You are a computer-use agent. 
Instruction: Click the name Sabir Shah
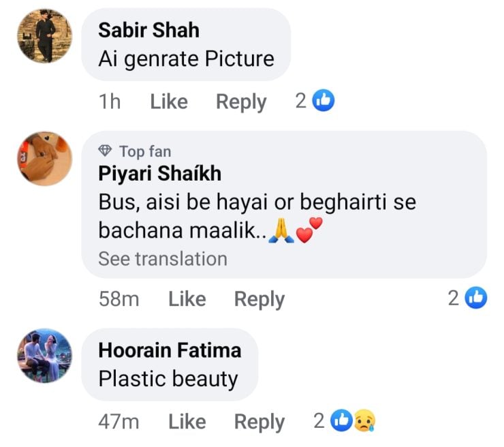(x=148, y=30)
